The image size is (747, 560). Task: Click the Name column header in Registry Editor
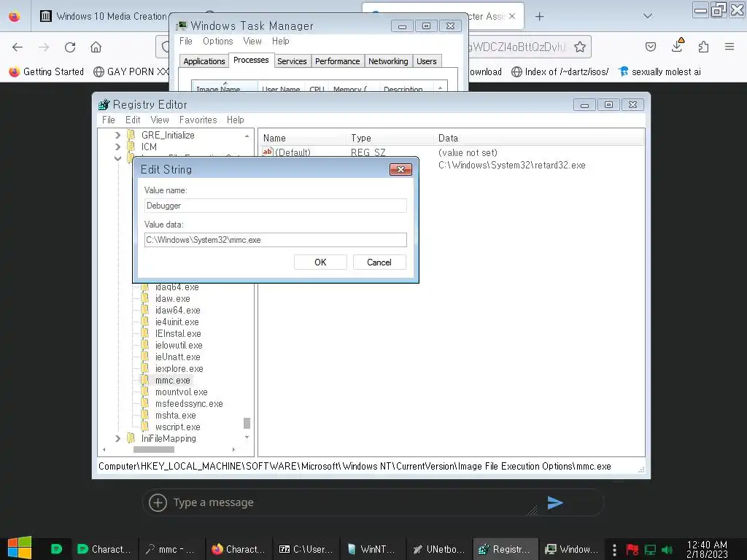303,138
